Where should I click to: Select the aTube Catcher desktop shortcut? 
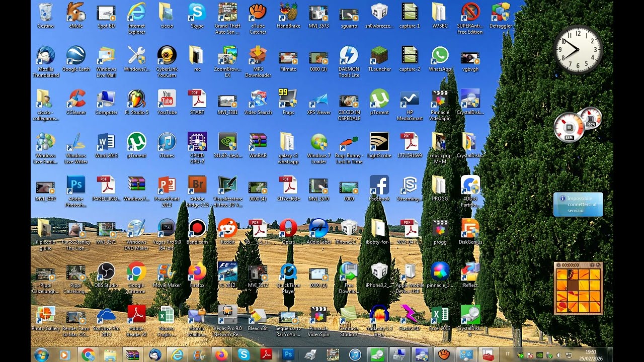point(258,18)
